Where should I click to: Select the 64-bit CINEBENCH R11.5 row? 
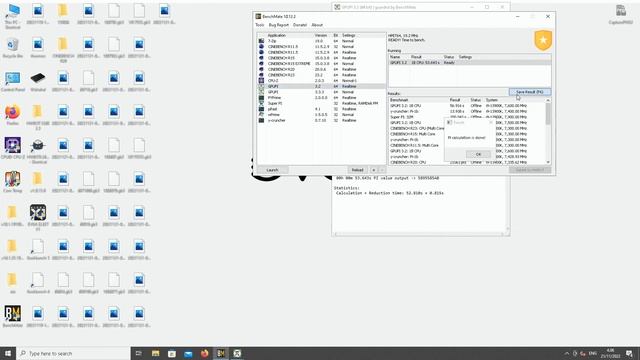(x=321, y=52)
